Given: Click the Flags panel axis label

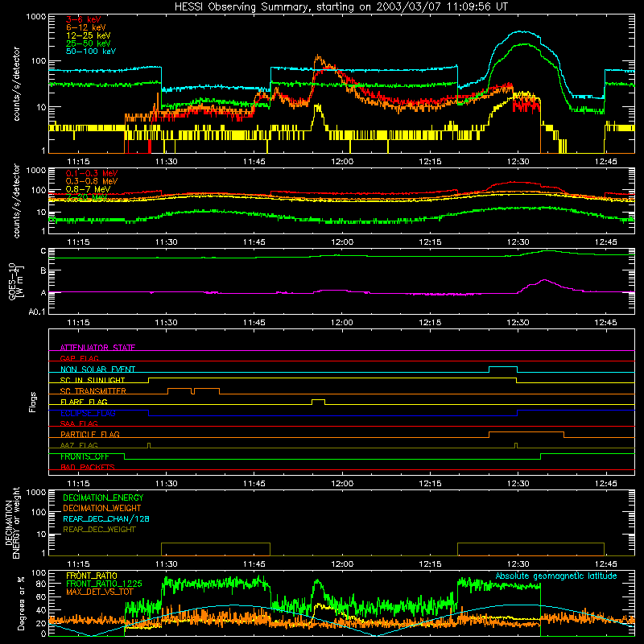Looking at the screenshot, I should [33, 402].
